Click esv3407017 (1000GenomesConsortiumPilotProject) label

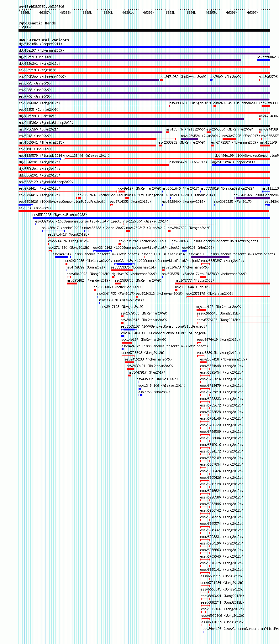coord(96,254)
